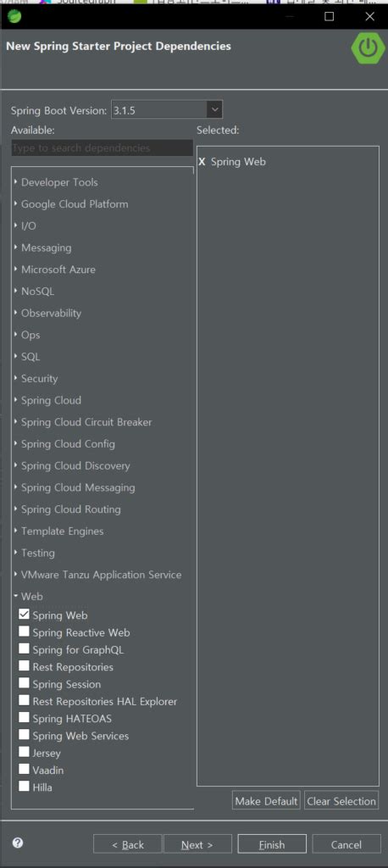The image size is (388, 868).
Task: Focus the search dependencies input field
Action: (103, 147)
